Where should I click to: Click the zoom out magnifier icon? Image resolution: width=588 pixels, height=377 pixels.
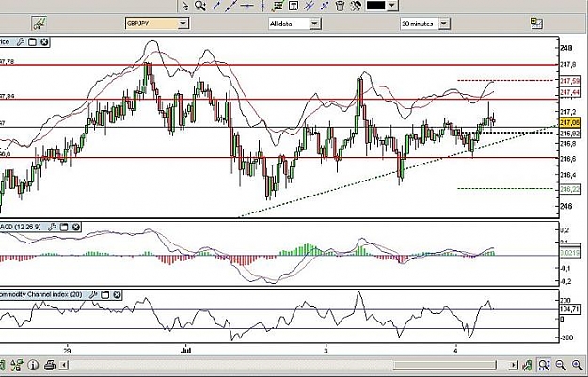tap(561, 365)
